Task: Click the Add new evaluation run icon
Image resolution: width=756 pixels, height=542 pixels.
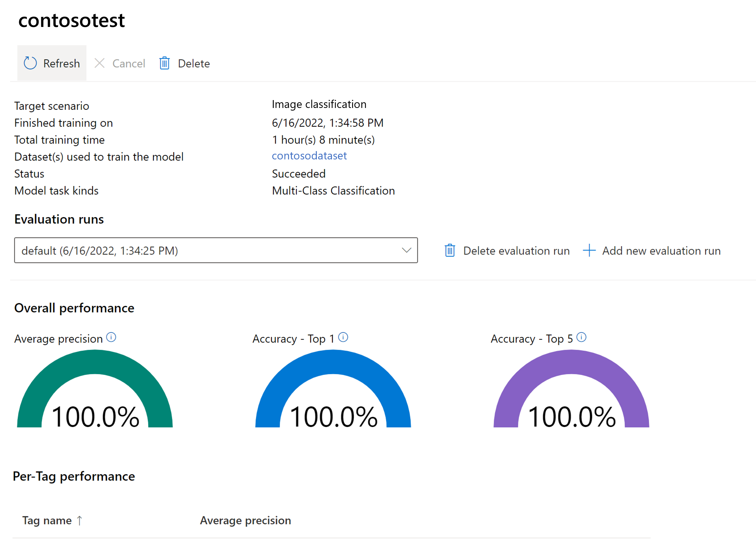Action: click(x=589, y=251)
